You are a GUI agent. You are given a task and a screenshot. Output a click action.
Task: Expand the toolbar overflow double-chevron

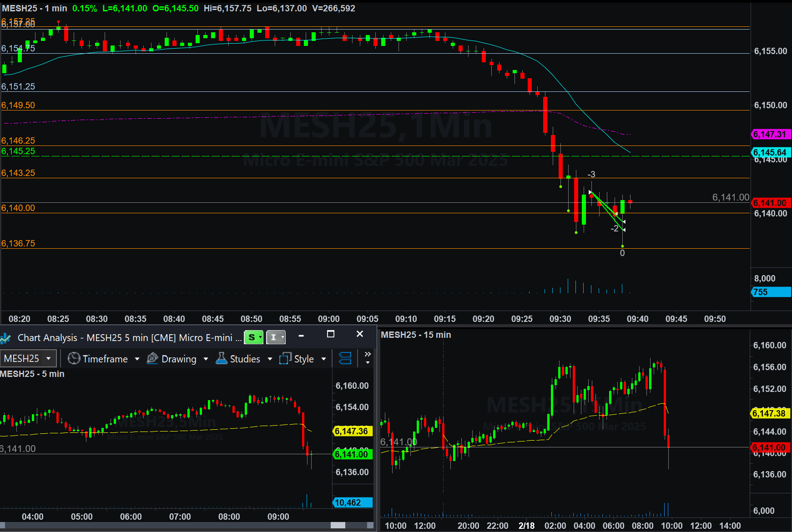point(368,354)
